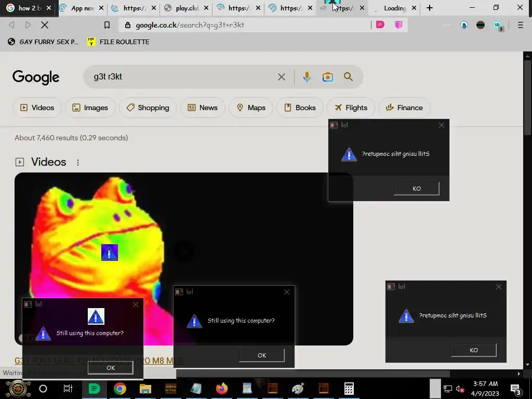The height and width of the screenshot is (399, 532).
Task: Open the blue face extension icon
Action: [x=464, y=25]
